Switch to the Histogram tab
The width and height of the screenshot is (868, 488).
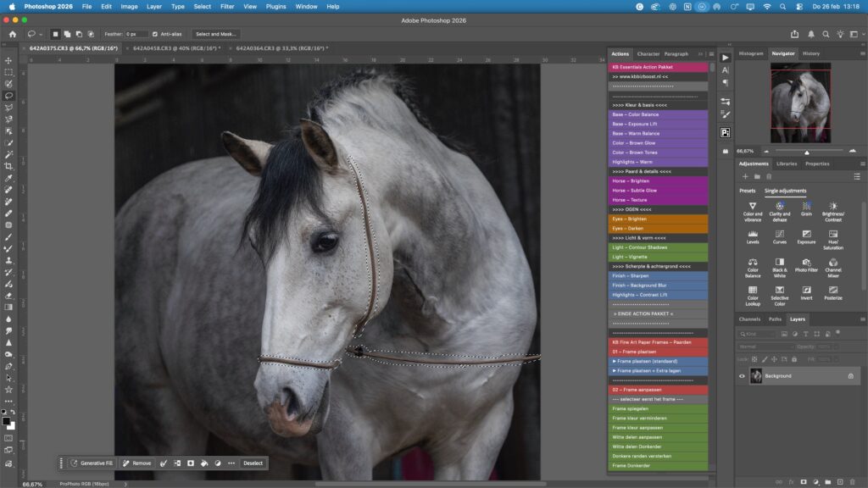pos(750,53)
